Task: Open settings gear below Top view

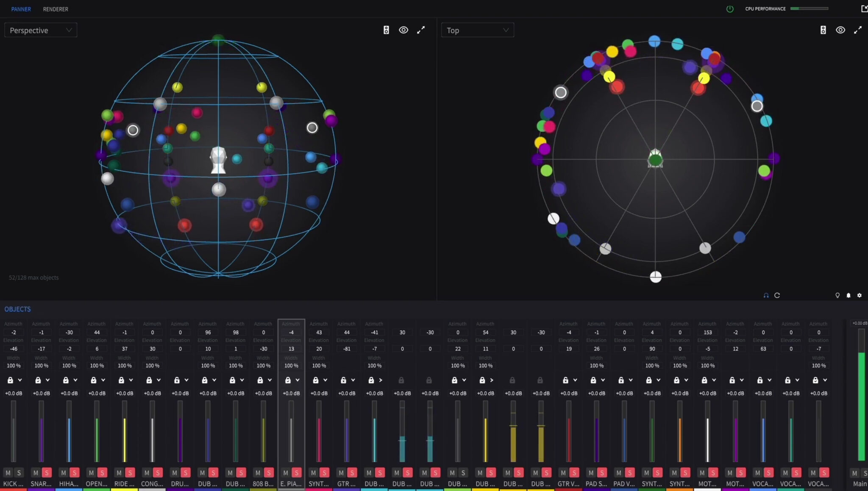Action: (860, 295)
